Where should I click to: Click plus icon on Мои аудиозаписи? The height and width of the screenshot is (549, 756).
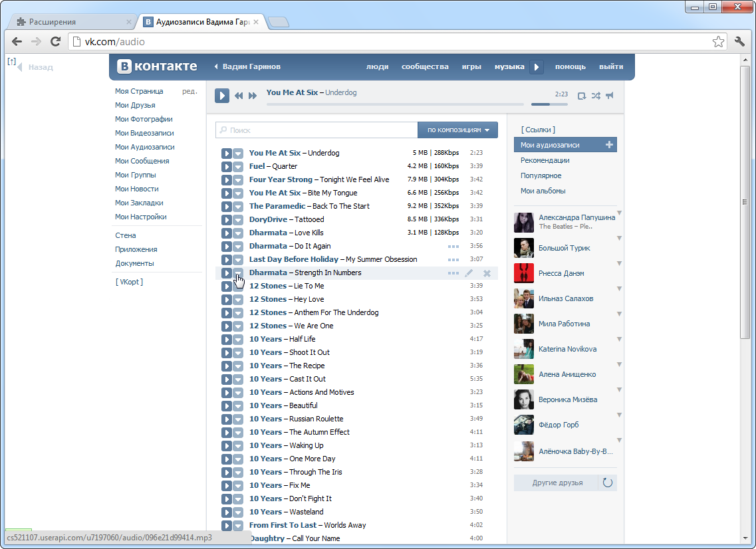[x=610, y=145]
